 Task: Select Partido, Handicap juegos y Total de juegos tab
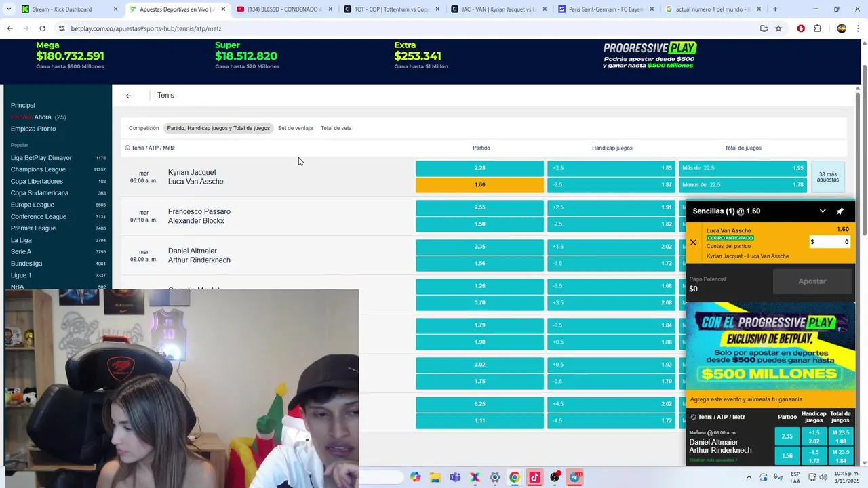point(218,128)
